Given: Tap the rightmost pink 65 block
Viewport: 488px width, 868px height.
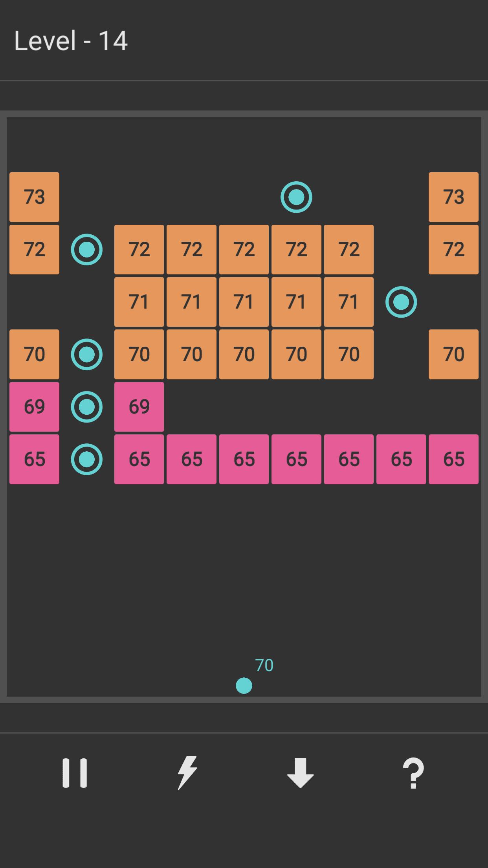Looking at the screenshot, I should point(453,459).
